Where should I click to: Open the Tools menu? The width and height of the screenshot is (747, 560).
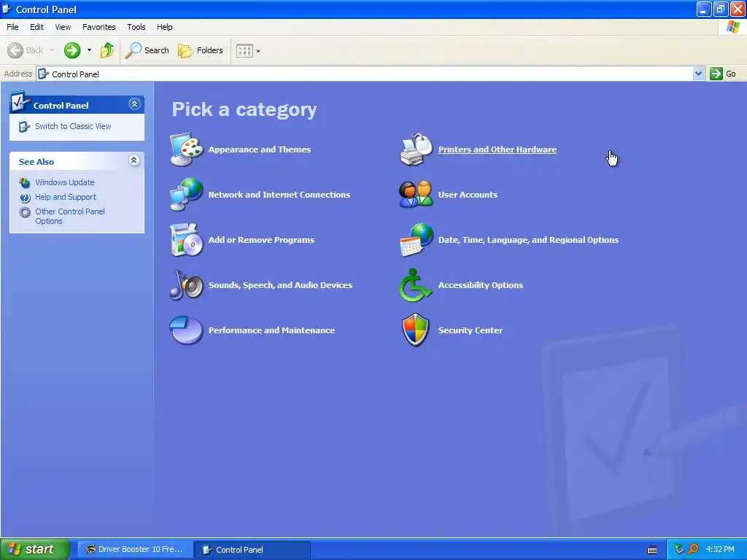point(136,27)
